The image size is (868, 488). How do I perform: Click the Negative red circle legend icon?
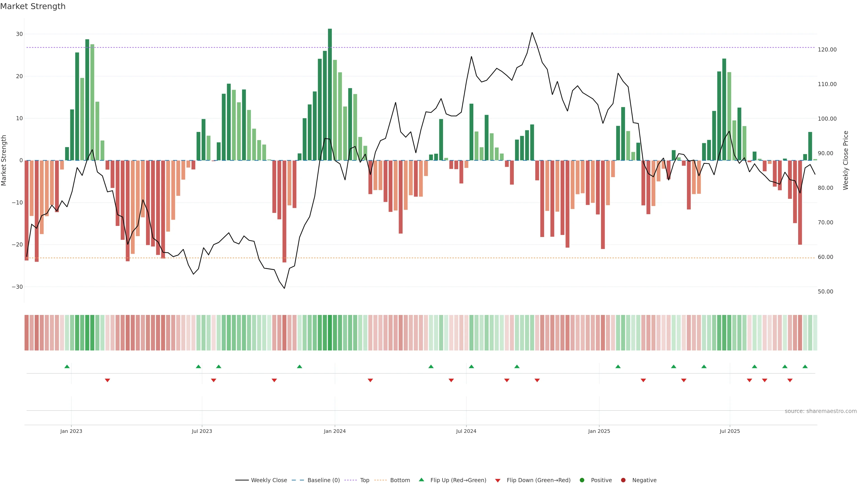(623, 480)
